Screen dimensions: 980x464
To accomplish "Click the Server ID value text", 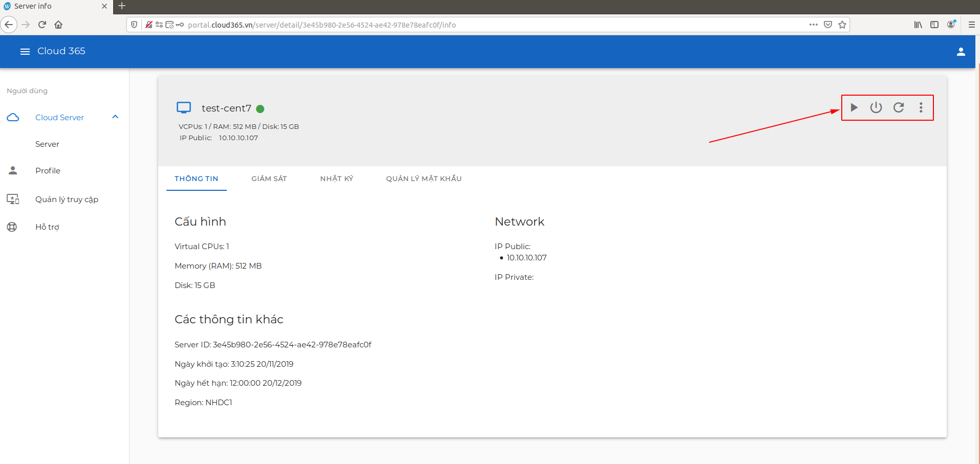I will click(x=292, y=345).
